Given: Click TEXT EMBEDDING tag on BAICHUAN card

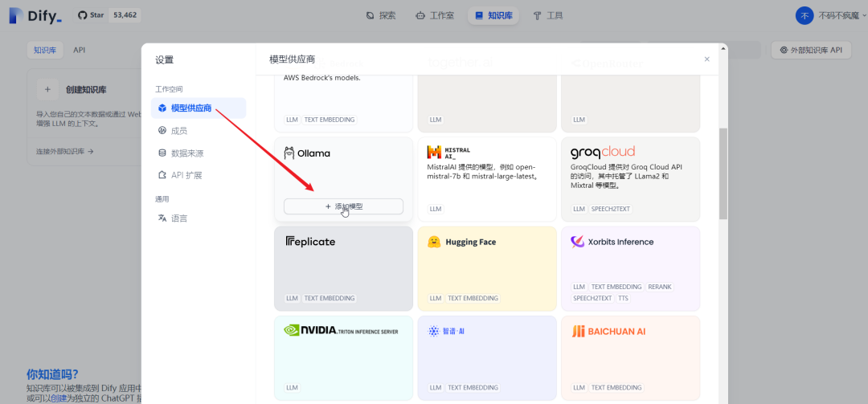Looking at the screenshot, I should pyautogui.click(x=616, y=387).
